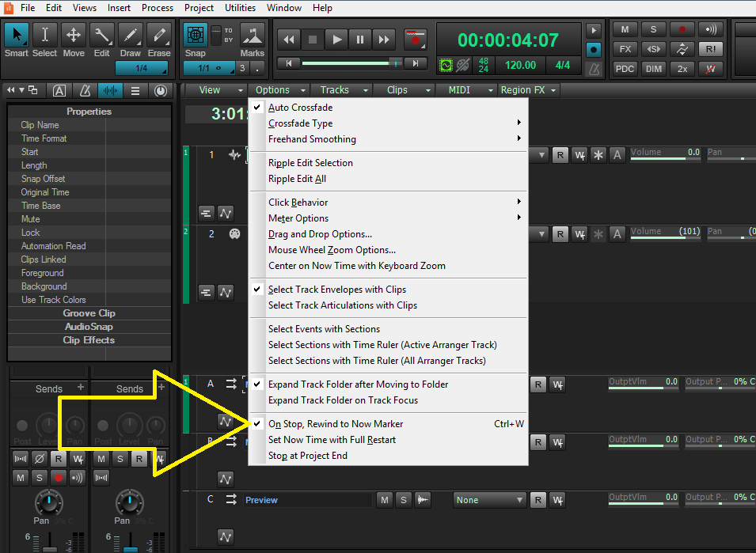Expand Meter Options submenu
756x553 pixels.
388,218
